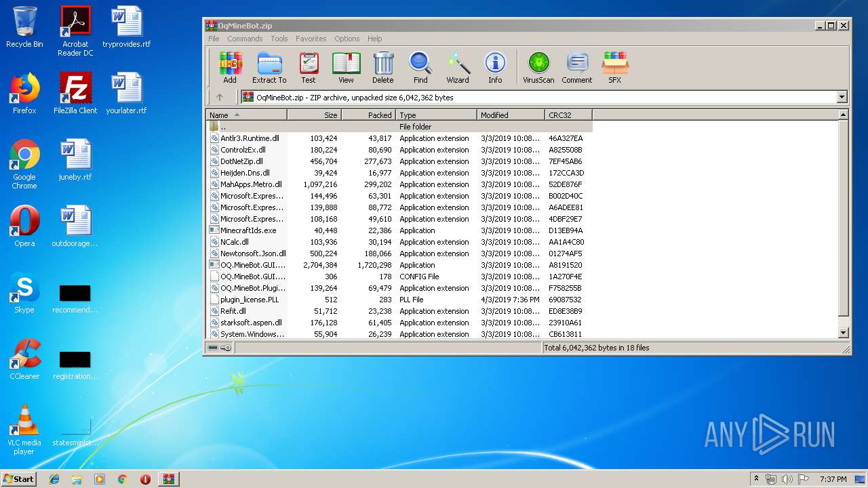Open the Commands menu
The image size is (868, 488).
coord(245,39)
